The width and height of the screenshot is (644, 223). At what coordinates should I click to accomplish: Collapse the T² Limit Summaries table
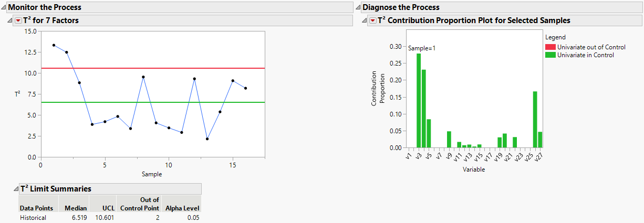point(15,189)
